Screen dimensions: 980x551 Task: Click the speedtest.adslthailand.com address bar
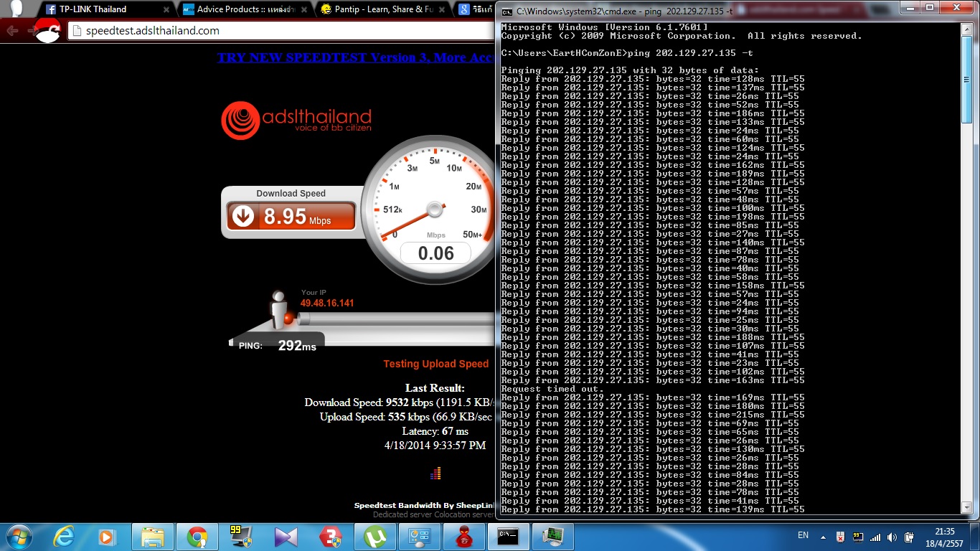coord(281,31)
